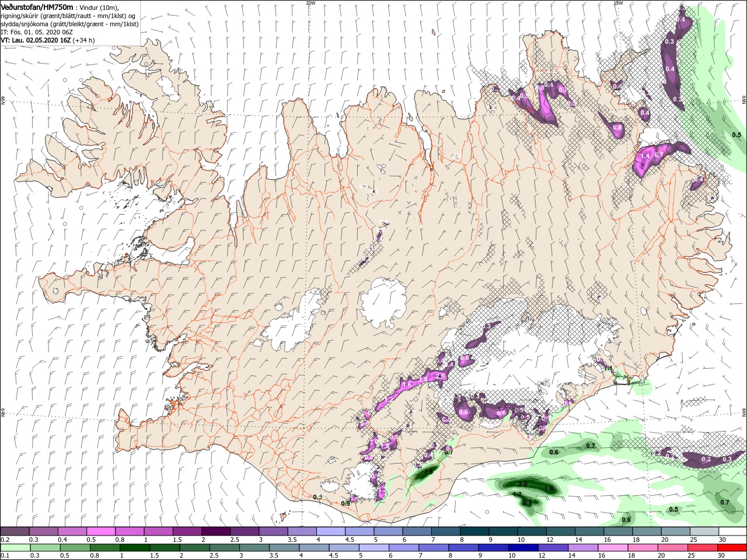This screenshot has width=747, height=560.
Task: Select the initial time line 'IT: Fös. 01. 05. 2020 06Z'
Action: coord(36,32)
